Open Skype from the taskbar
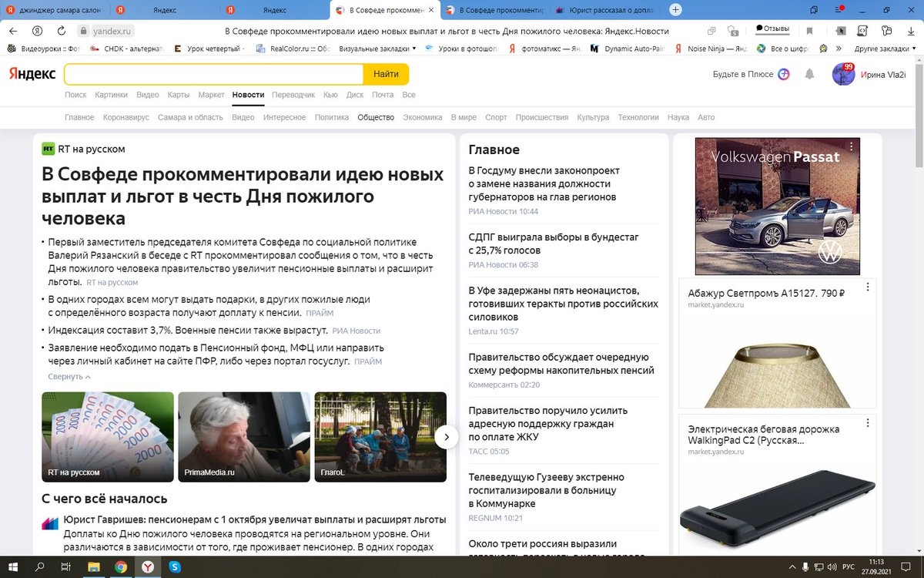Image resolution: width=924 pixels, height=578 pixels. [175, 566]
